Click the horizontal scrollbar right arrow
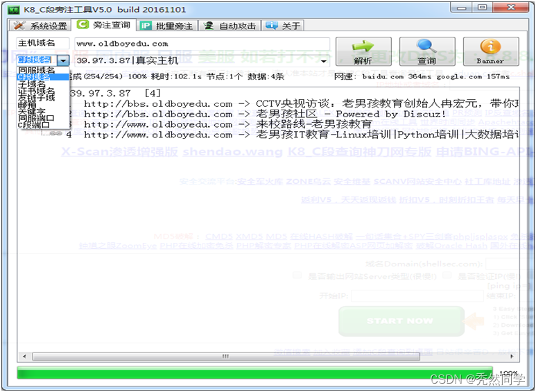Image resolution: width=536 pixels, height=392 pixels. tap(512, 357)
